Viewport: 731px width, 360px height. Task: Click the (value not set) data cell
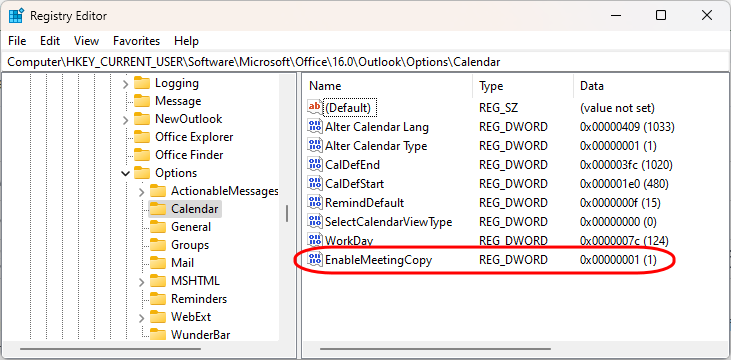click(x=617, y=108)
